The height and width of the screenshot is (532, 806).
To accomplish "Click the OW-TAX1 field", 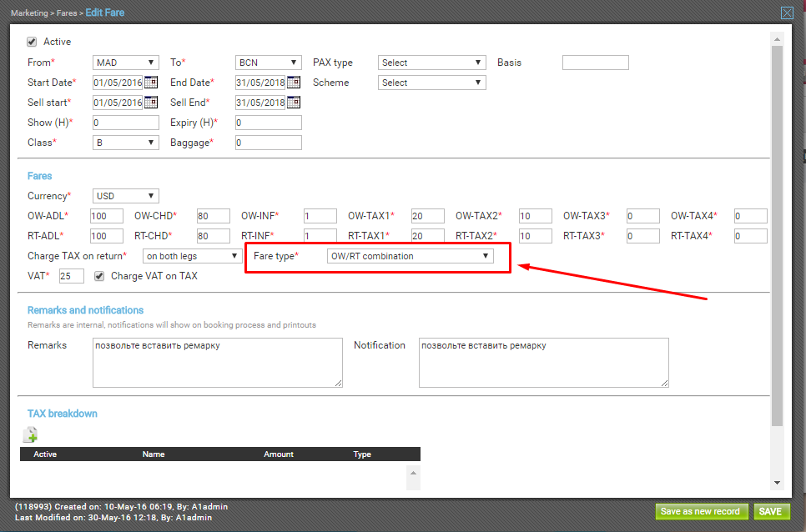I will tap(428, 216).
